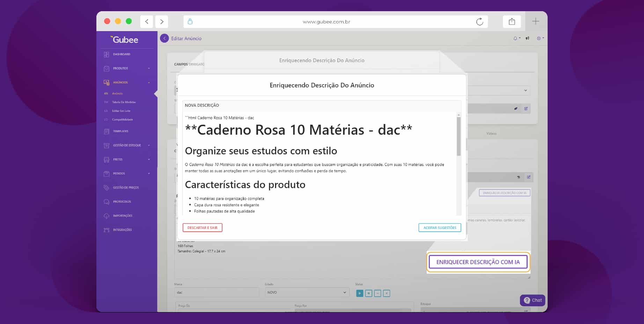This screenshot has width=644, height=324.
Task: Click the Pedidos box icon
Action: click(107, 173)
